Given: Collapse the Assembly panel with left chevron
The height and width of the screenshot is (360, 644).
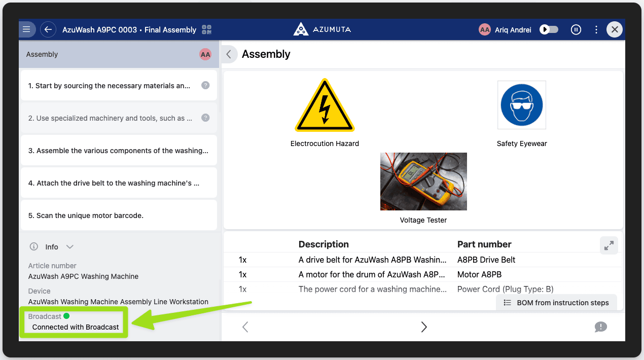Looking at the screenshot, I should (x=229, y=54).
